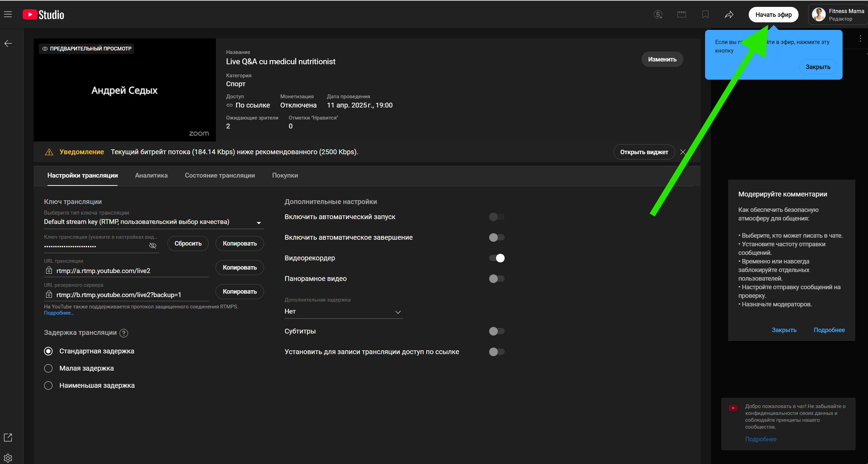Click the share arrow icon
The width and height of the screenshot is (868, 464).
click(729, 14)
